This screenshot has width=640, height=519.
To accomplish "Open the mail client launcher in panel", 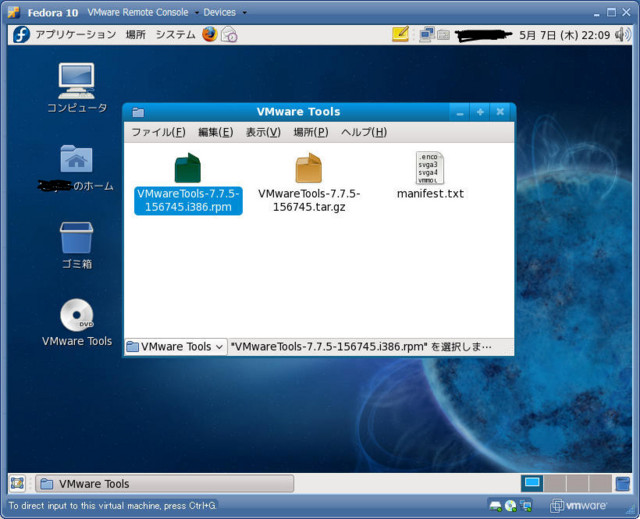I will [x=229, y=34].
